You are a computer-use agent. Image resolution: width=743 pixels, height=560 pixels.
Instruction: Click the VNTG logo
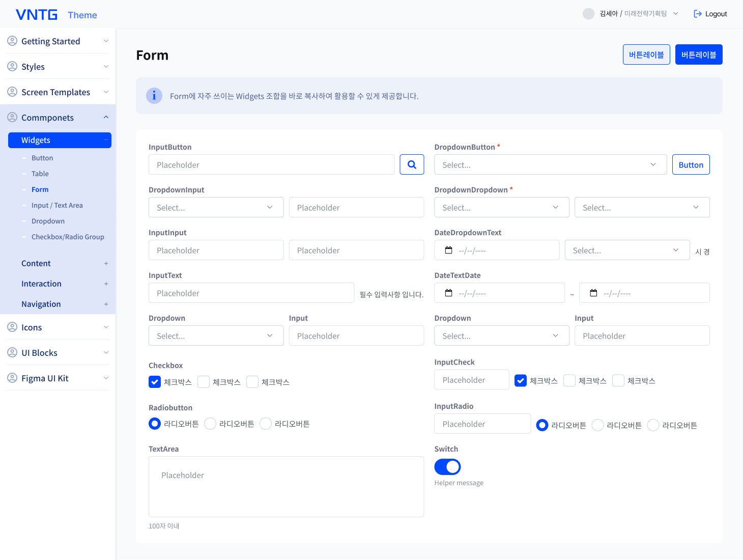pos(37,15)
